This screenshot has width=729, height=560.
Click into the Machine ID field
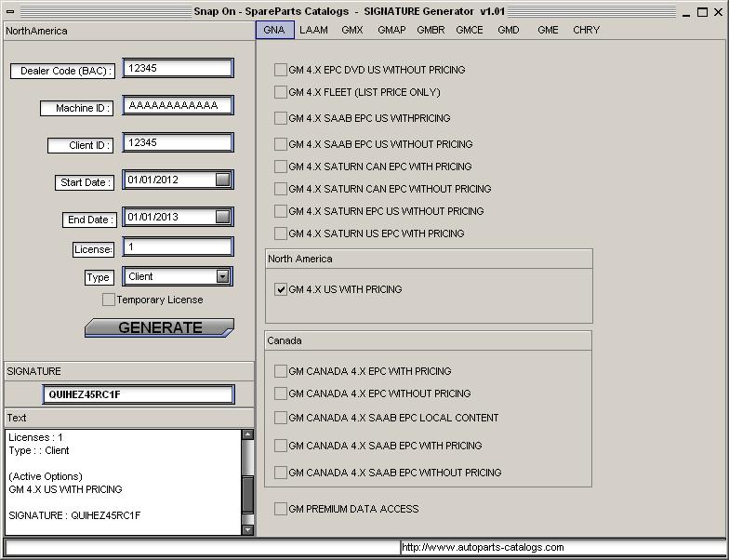point(178,105)
